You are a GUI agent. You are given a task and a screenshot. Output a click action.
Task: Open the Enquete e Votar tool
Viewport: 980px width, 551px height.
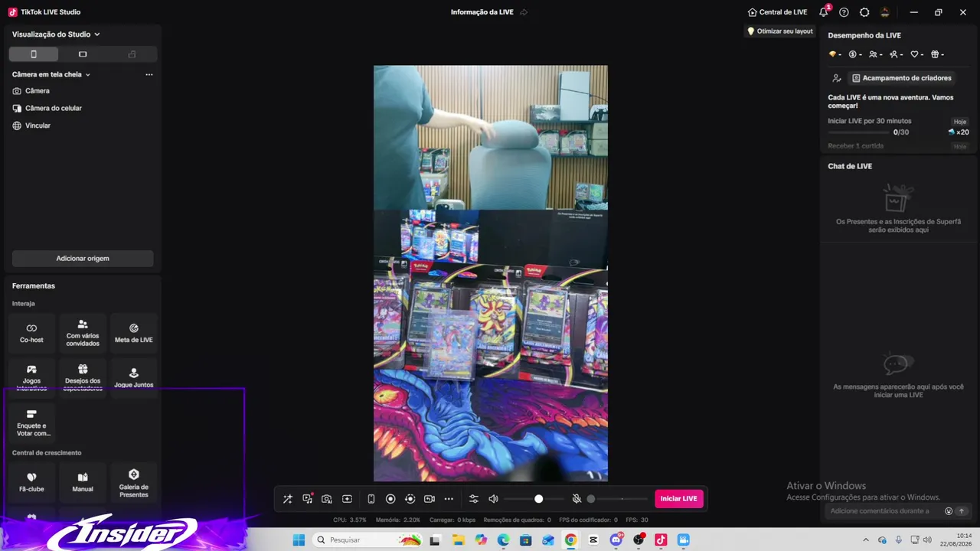click(x=31, y=423)
